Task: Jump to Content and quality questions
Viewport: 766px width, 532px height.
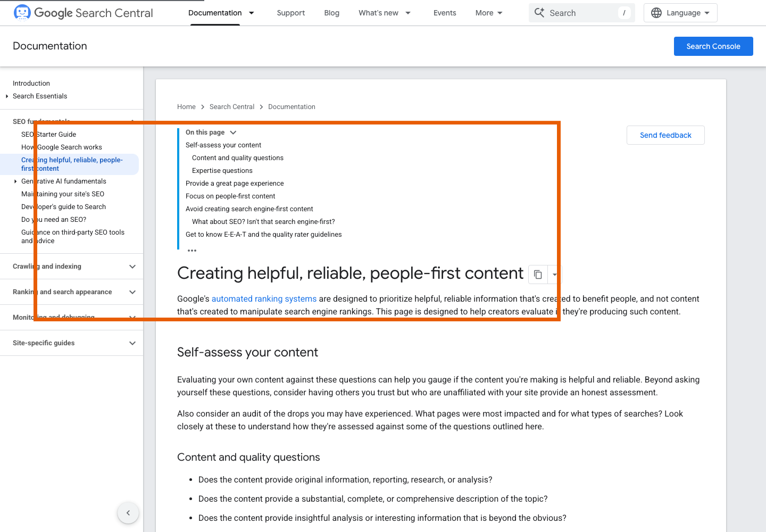Action: 238,158
